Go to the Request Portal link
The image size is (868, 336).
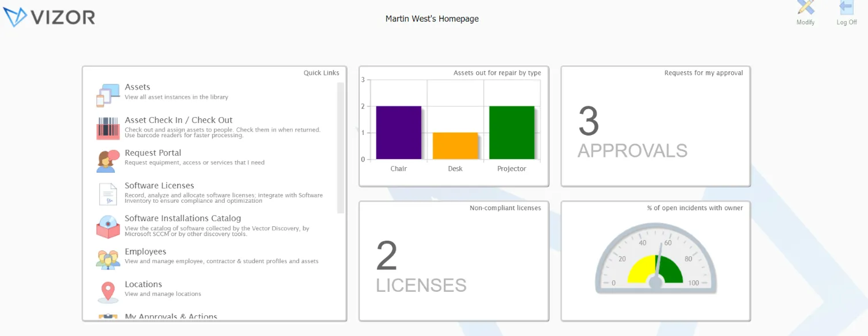153,153
